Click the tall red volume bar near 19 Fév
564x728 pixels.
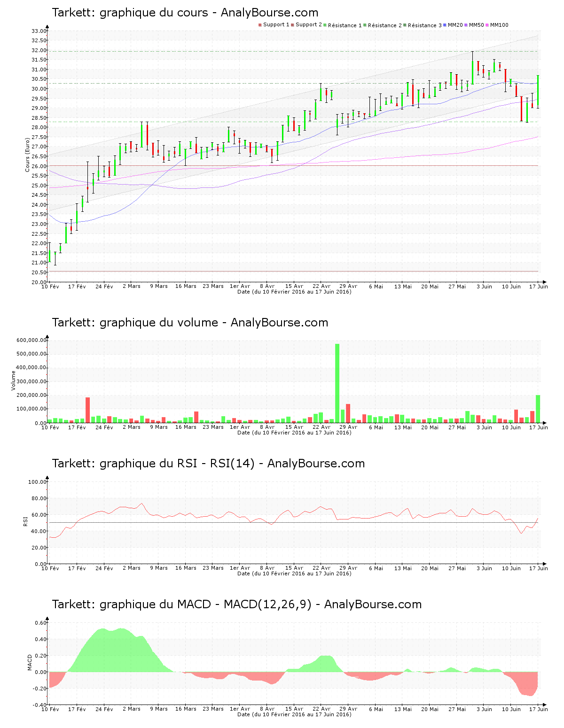(x=87, y=410)
